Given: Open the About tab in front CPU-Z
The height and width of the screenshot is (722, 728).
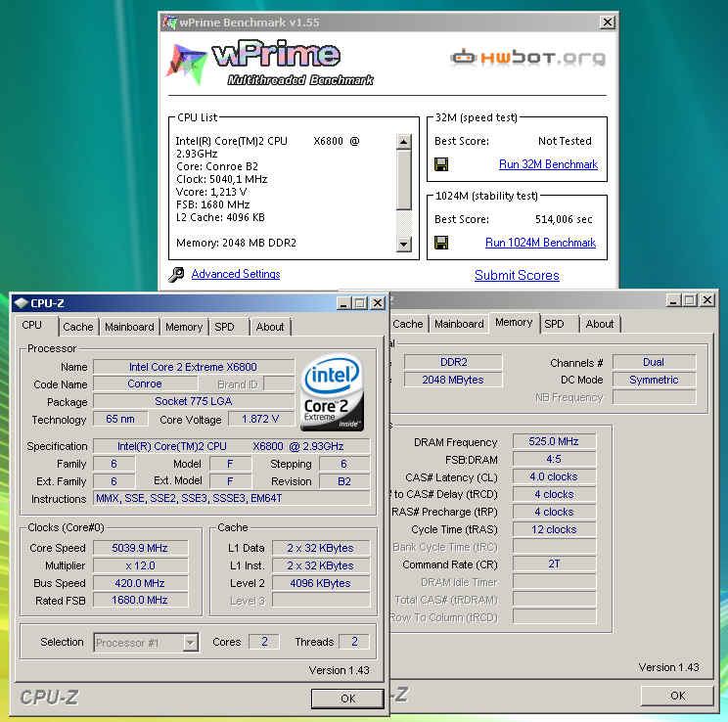Looking at the screenshot, I should tap(270, 327).
